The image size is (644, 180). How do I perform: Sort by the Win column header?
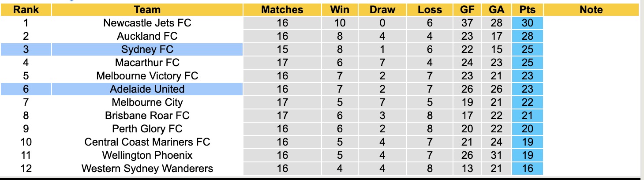(340, 10)
